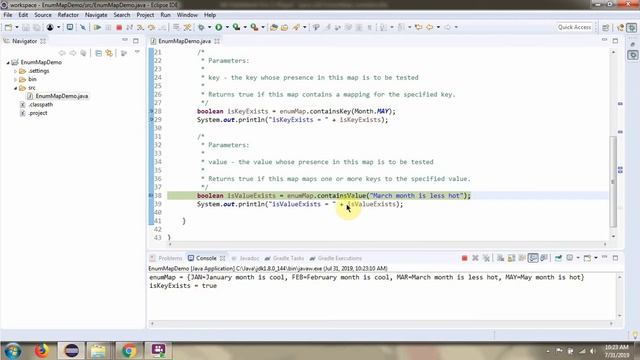Click the Last Edit Location arrow icon
This screenshot has height=360, width=640.
click(x=418, y=27)
